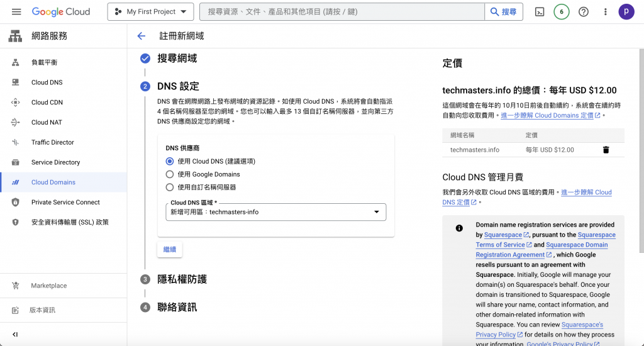Open the notifications badge showing 6
The image size is (644, 346).
562,11
